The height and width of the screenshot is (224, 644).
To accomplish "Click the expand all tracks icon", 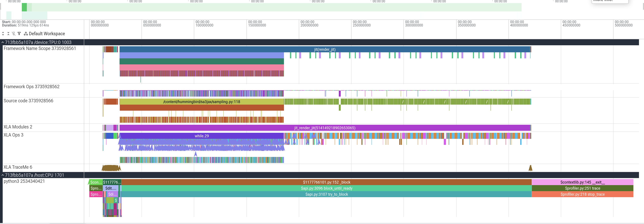I will [x=3, y=34].
